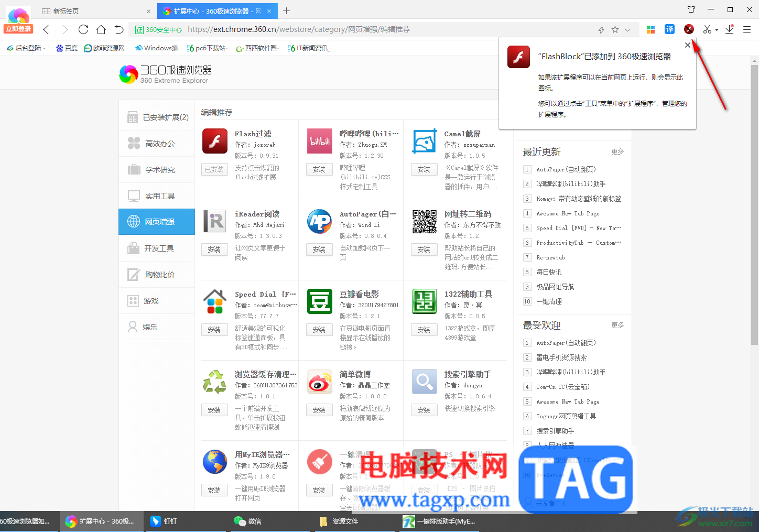759x532 pixels.
Task: Open the browser home page
Action: pyautogui.click(x=101, y=29)
